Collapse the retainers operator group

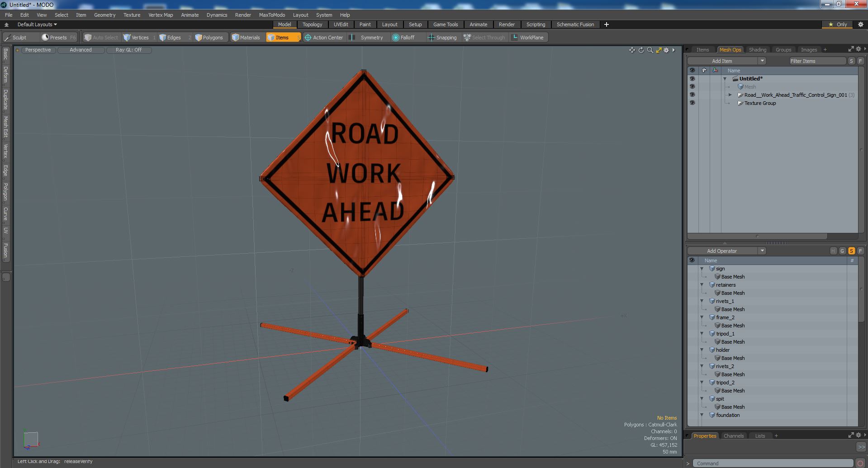[x=702, y=285]
